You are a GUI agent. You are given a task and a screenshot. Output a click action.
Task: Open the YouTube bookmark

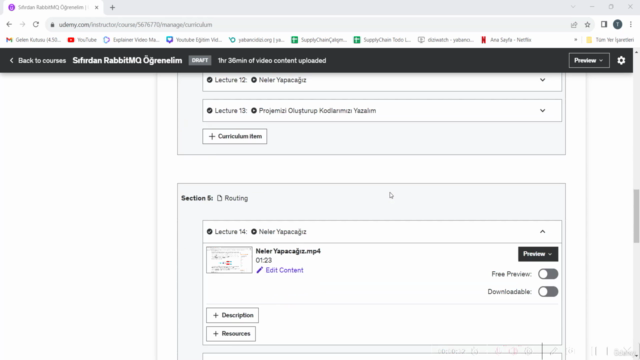(82, 40)
